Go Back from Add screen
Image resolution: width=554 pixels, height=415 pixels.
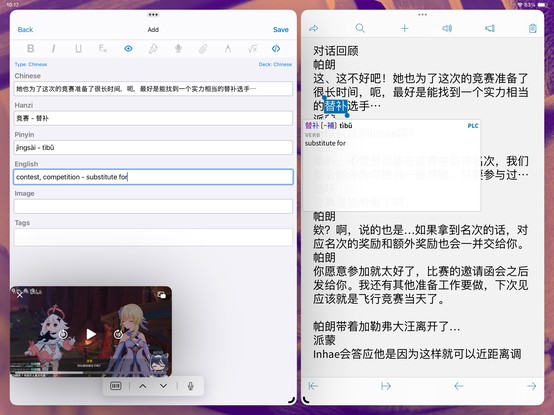(x=25, y=30)
